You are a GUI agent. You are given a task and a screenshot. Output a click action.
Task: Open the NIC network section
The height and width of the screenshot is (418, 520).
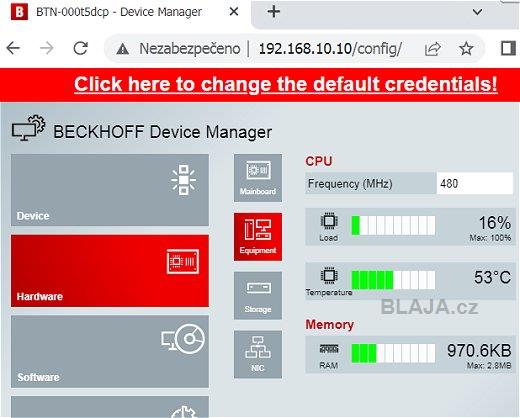coord(258,354)
